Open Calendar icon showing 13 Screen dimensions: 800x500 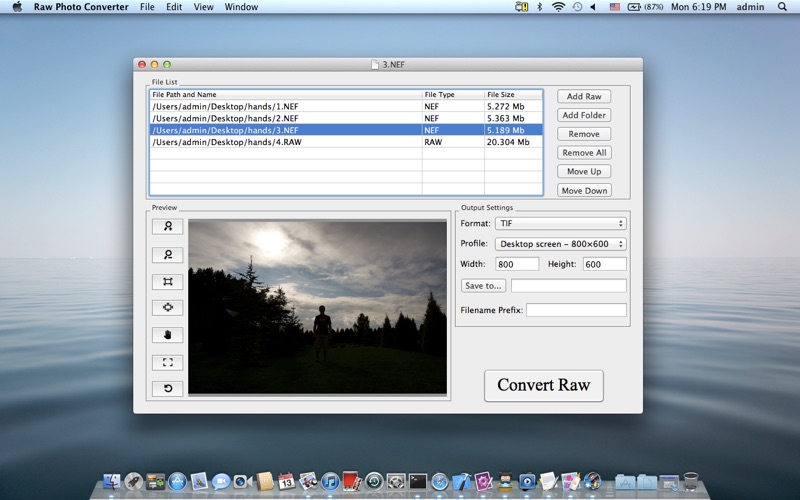coord(286,481)
